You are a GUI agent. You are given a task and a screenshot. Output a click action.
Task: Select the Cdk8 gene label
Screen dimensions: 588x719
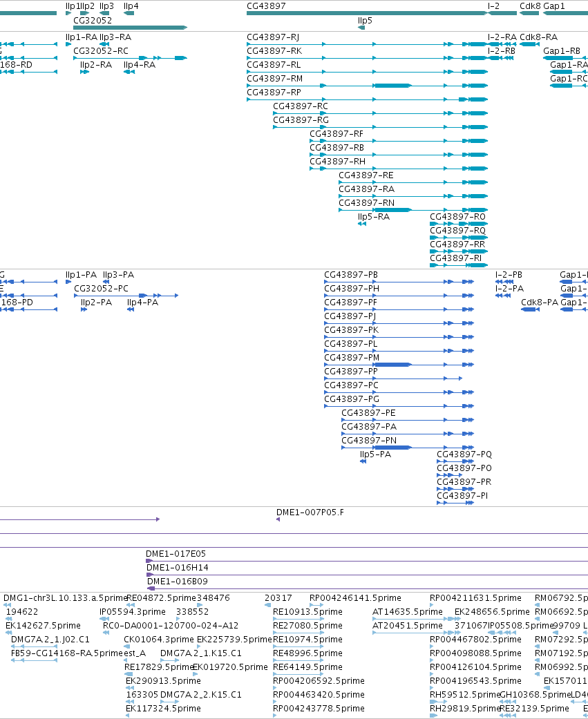point(530,6)
